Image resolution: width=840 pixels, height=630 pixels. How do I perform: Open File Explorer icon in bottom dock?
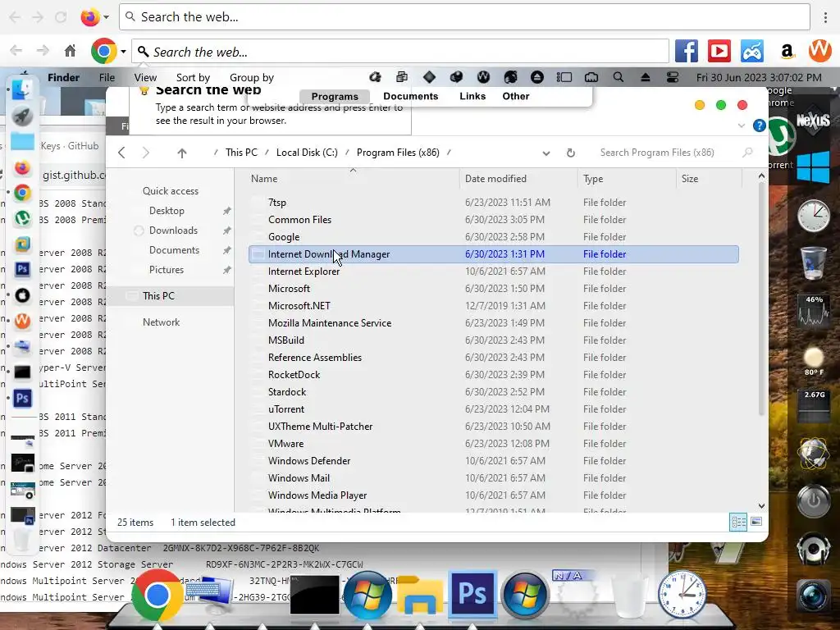click(419, 596)
